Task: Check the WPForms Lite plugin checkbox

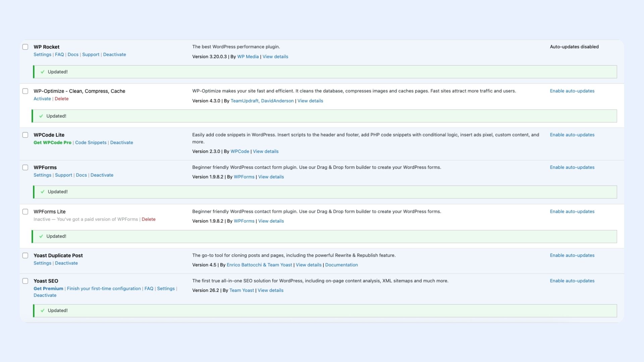Action: coord(25,212)
